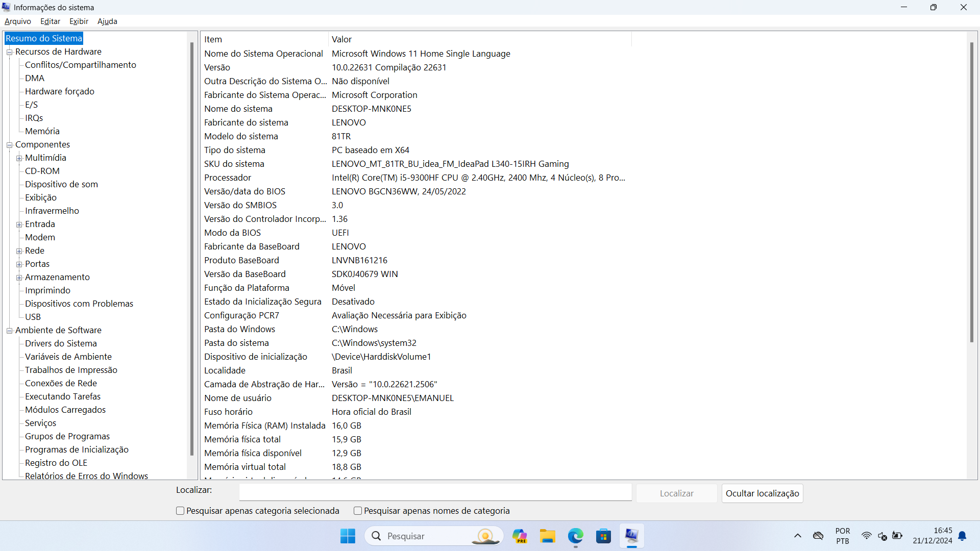Open Microsoft Store from the taskbar
Viewport: 980px width, 551px height.
coord(604,536)
